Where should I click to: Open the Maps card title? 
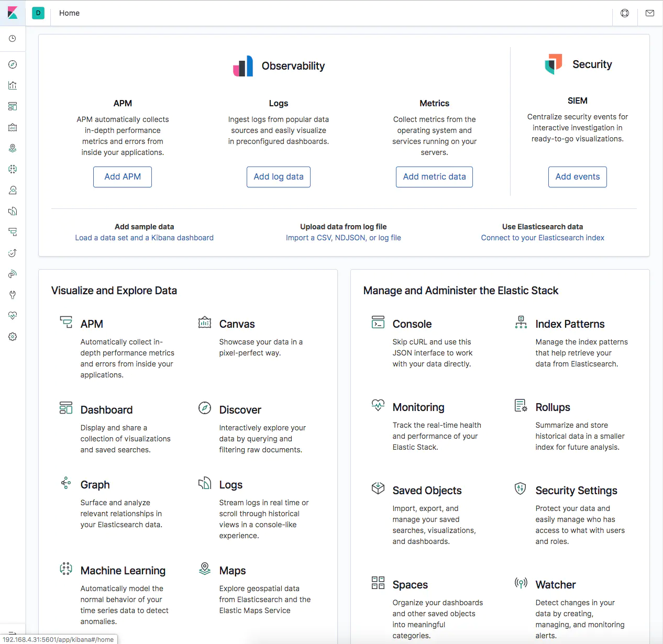[233, 571]
